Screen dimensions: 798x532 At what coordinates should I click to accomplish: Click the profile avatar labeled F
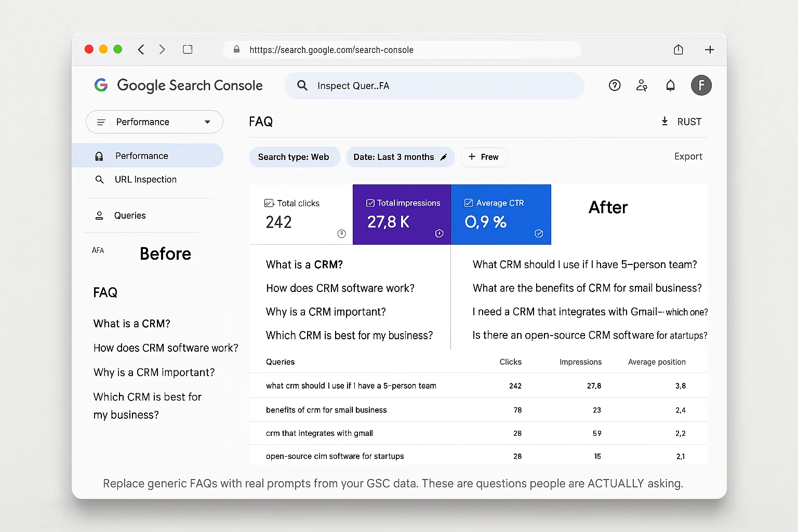(701, 85)
